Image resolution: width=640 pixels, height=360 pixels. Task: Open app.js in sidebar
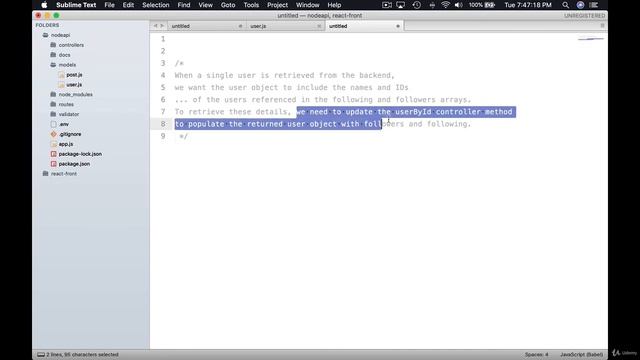coord(66,144)
